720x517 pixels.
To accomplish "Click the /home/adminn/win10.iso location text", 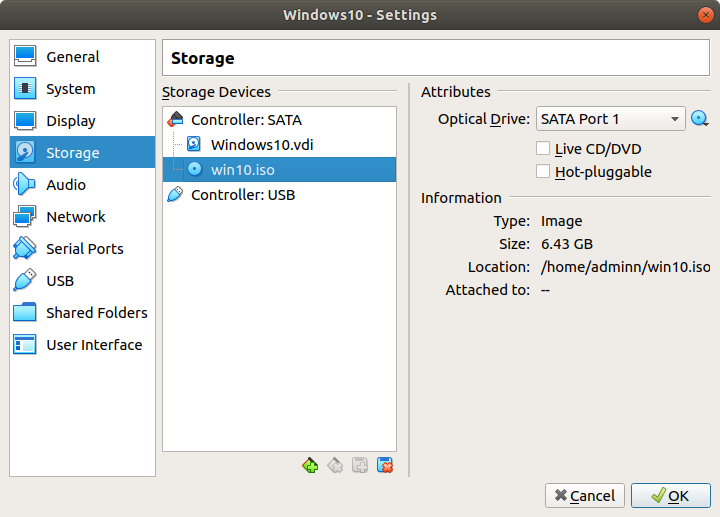I will pyautogui.click(x=625, y=267).
